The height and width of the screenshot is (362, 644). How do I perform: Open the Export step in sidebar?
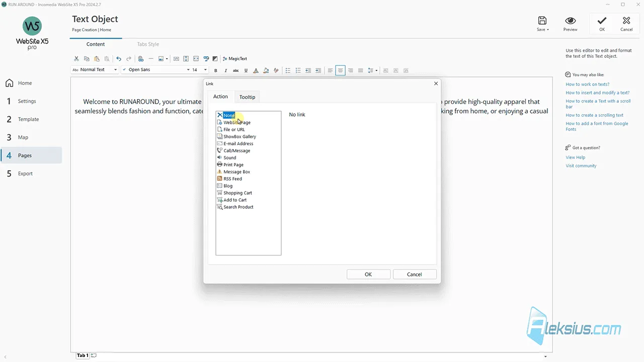point(31,173)
